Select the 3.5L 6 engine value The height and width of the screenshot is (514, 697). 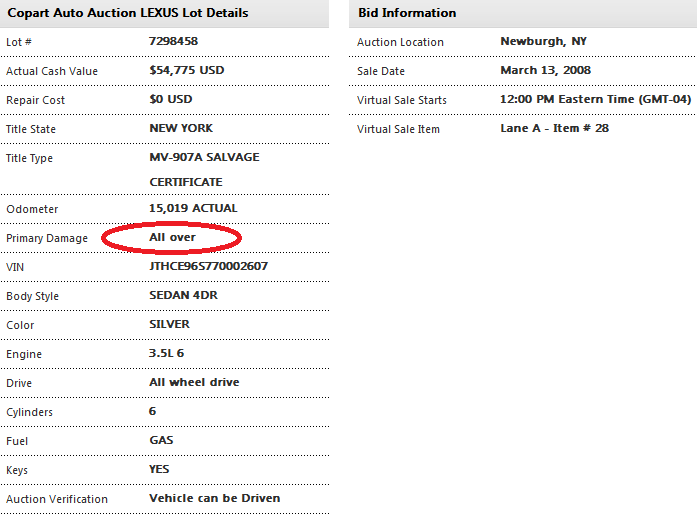pyautogui.click(x=167, y=354)
